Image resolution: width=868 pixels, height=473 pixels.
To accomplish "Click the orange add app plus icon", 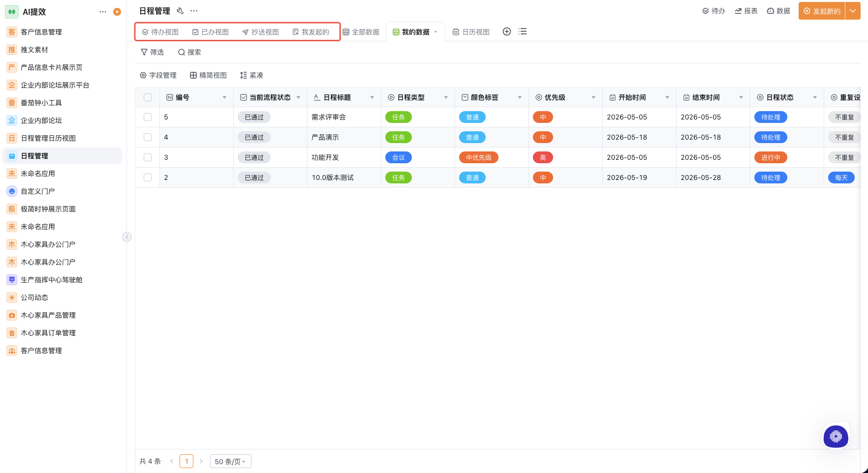I will (x=117, y=12).
